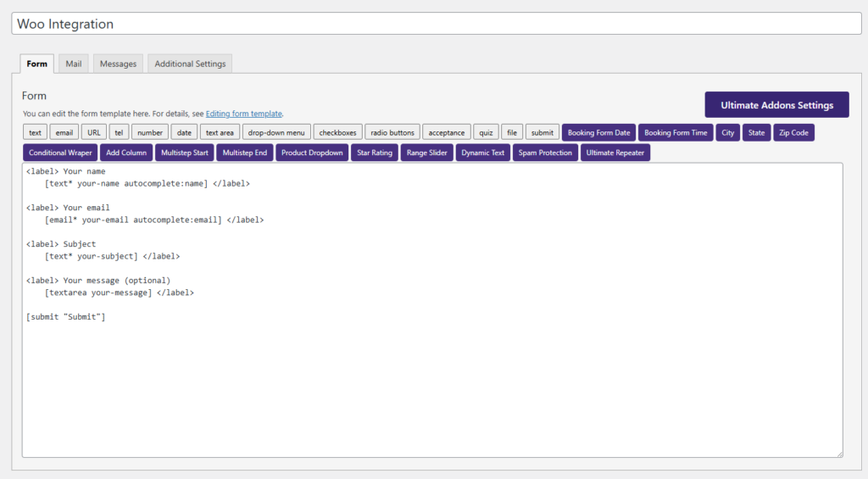Screen dimensions: 868x479
Task: Insert a number tag
Action: pyautogui.click(x=150, y=132)
